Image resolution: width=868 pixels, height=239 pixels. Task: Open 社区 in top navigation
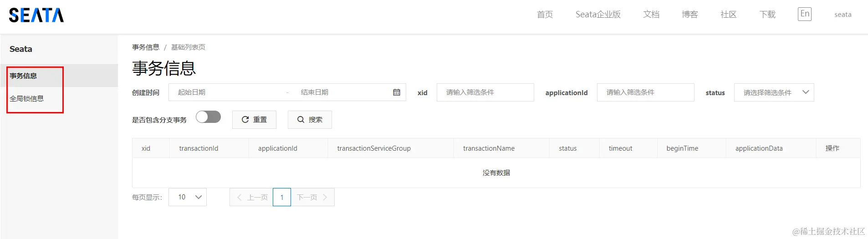tap(729, 15)
